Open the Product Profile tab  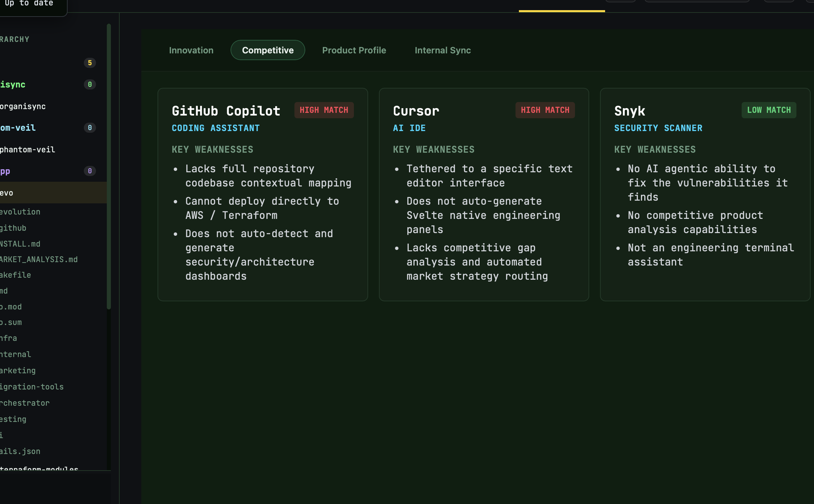pos(354,50)
